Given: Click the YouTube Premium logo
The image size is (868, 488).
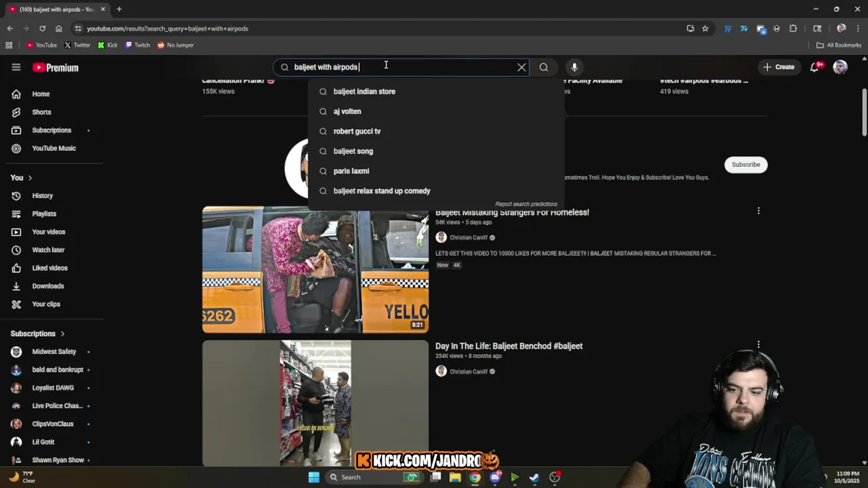Looking at the screenshot, I should click(56, 68).
